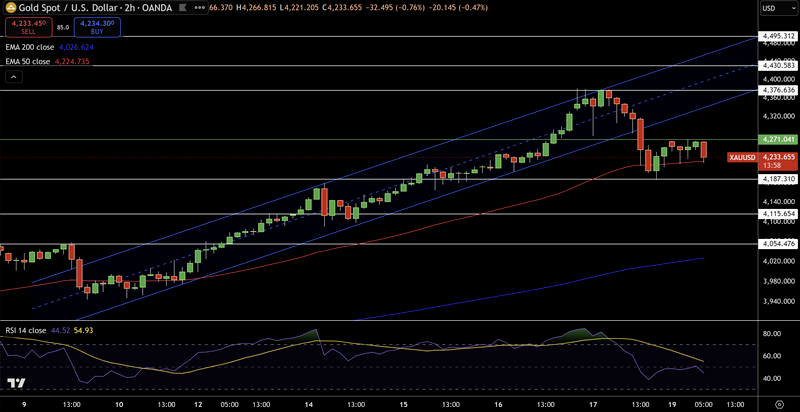Screen dimensions: 800x412
Task: Click the 2h interval in chart title
Action: point(129,8)
